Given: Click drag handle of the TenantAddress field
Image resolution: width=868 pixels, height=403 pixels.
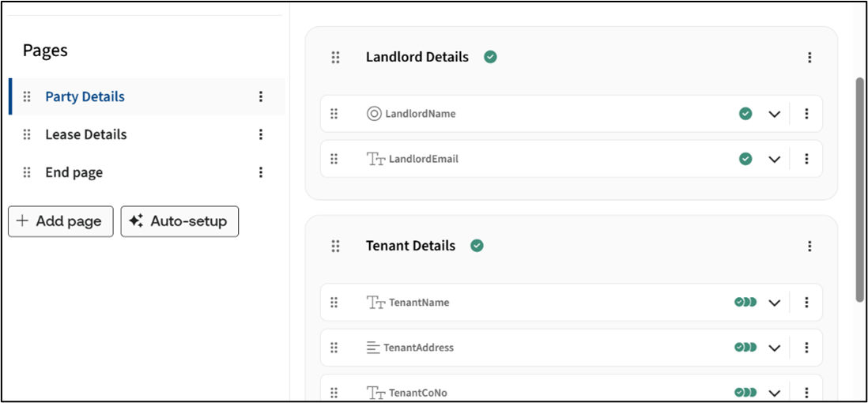Looking at the screenshot, I should coord(334,348).
